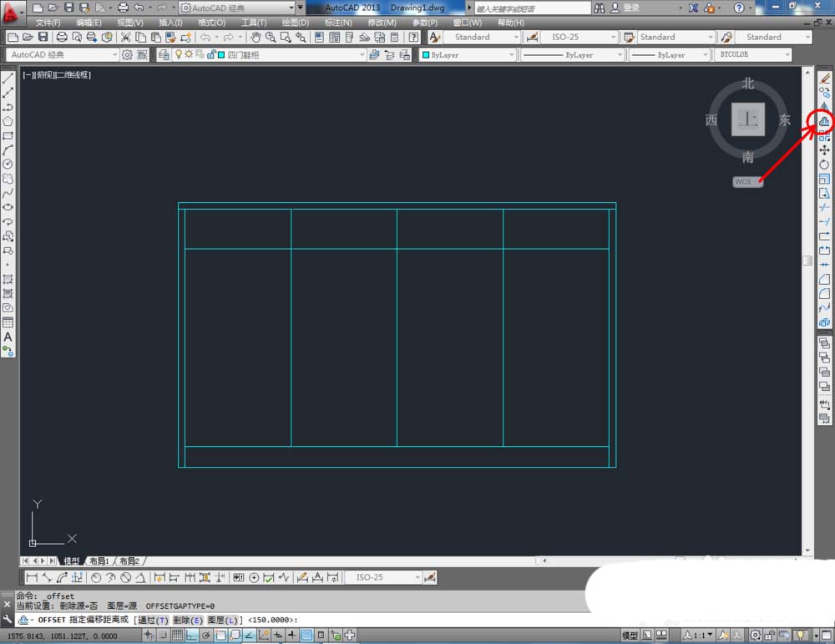The height and width of the screenshot is (644, 835).
Task: Switch to the 布局1 layout tab
Action: (99, 561)
